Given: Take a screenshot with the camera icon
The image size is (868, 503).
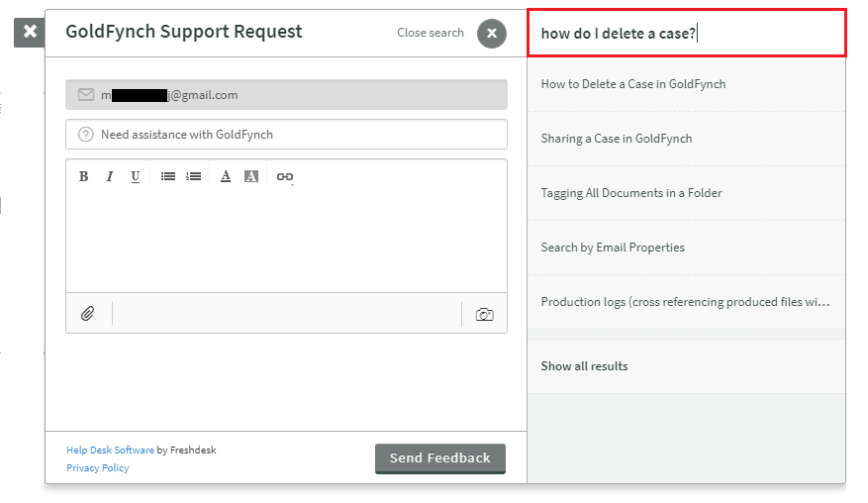Looking at the screenshot, I should pyautogui.click(x=484, y=315).
